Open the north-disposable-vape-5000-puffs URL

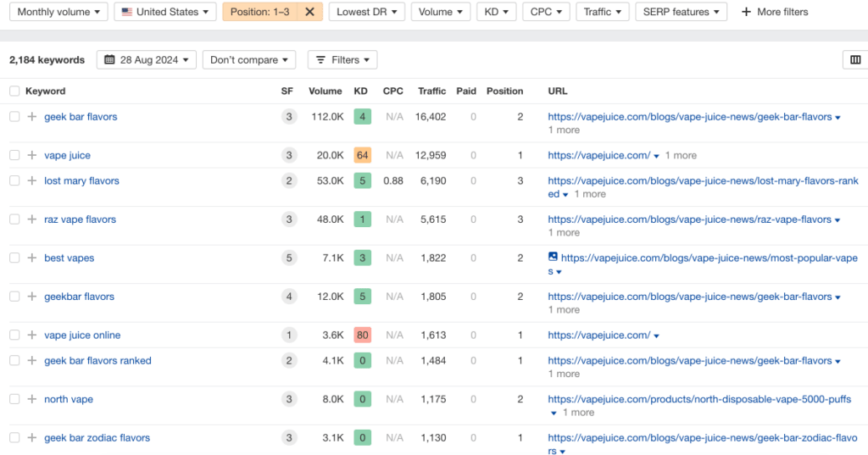tap(699, 400)
